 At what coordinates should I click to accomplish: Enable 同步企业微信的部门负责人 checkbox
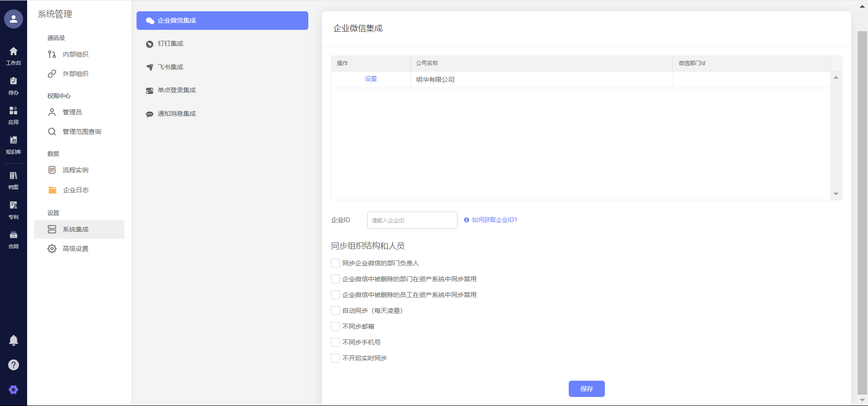335,263
